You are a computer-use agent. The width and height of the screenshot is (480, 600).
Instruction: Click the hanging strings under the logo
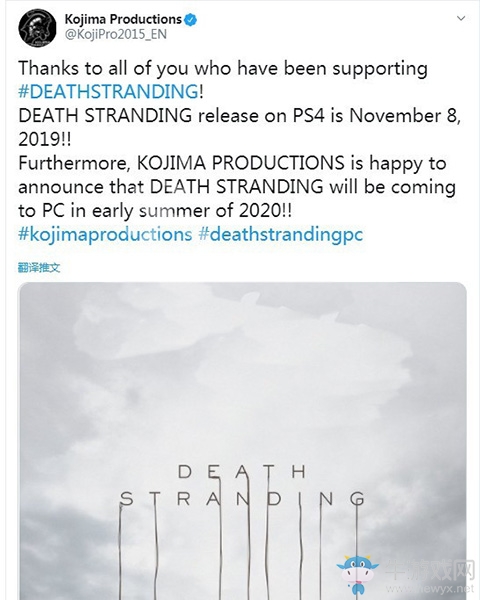[x=239, y=551]
